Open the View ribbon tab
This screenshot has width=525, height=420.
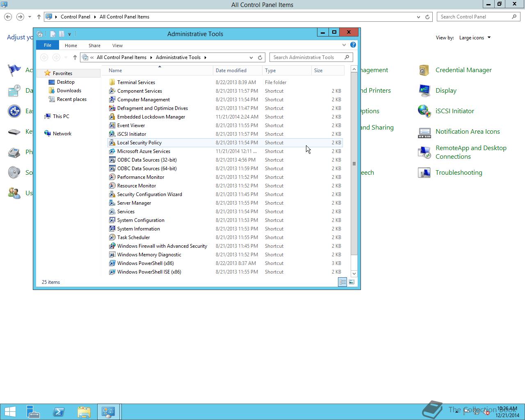[x=117, y=46]
